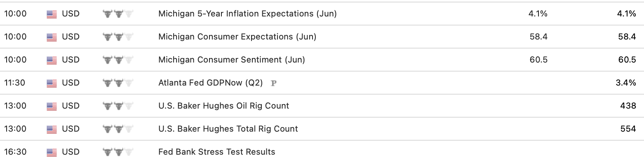Click the bull importance icons for Fed Bank Stress Test Results
The image size is (644, 167).
(x=118, y=152)
